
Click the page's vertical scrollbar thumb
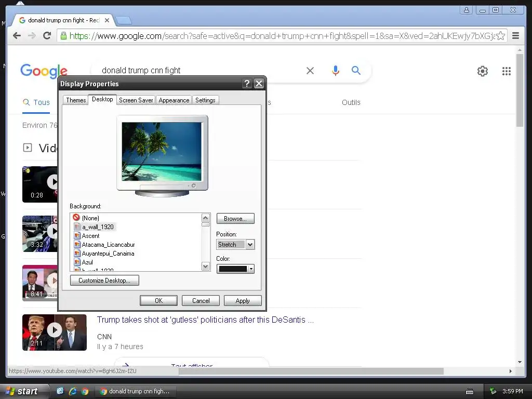tap(520, 90)
